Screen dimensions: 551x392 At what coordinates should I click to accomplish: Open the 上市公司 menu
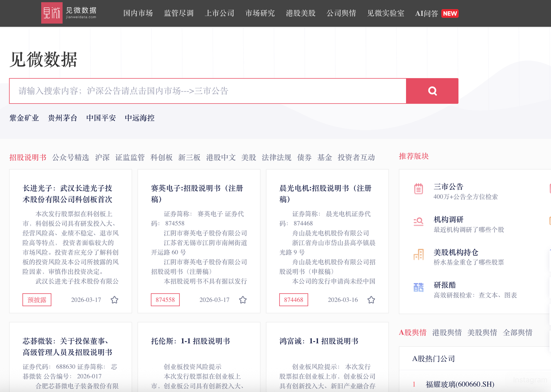[x=219, y=13]
